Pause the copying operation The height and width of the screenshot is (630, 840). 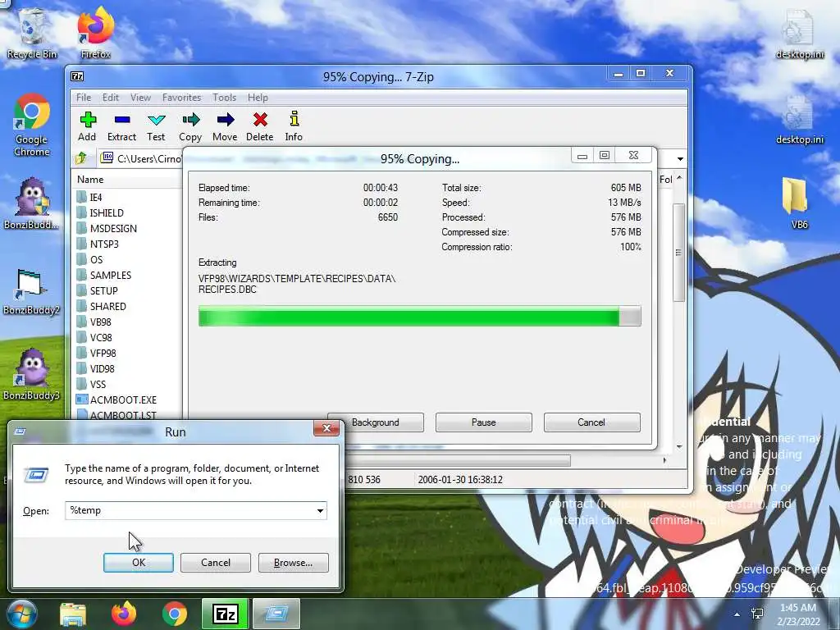click(x=484, y=422)
